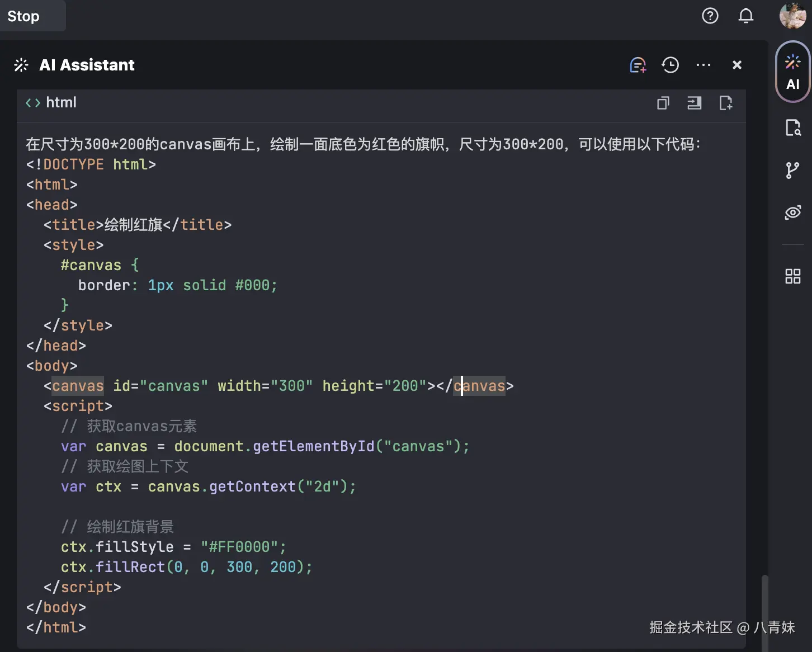Toggle the AI sidebar tab
812x652 pixels.
[x=792, y=72]
